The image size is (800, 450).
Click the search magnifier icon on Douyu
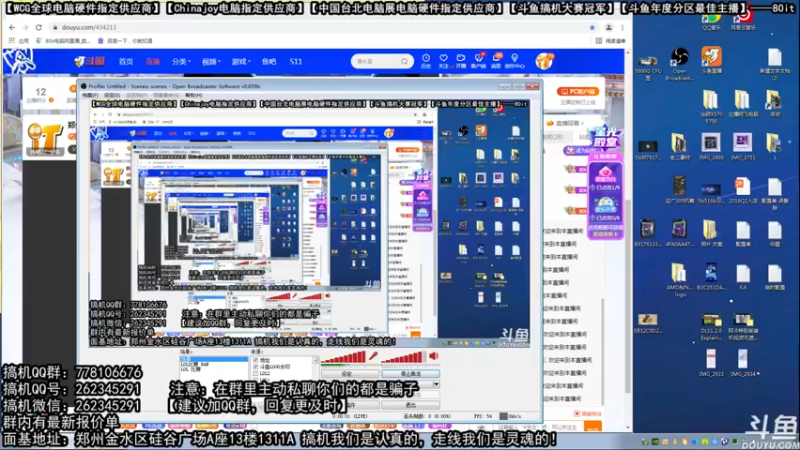point(405,61)
